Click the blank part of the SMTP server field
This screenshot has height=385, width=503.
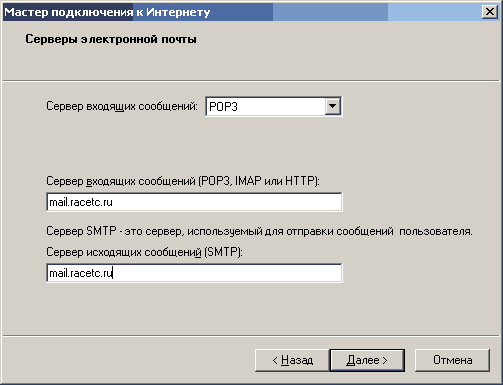(227, 273)
